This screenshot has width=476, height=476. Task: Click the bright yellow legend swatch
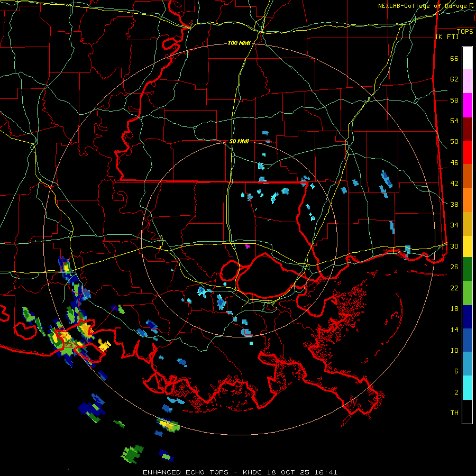click(x=467, y=246)
